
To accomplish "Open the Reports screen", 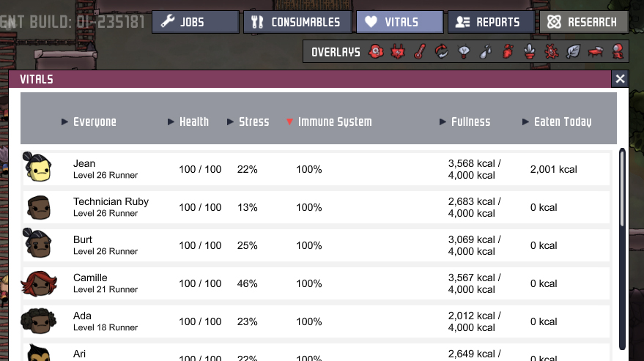I will 490,22.
